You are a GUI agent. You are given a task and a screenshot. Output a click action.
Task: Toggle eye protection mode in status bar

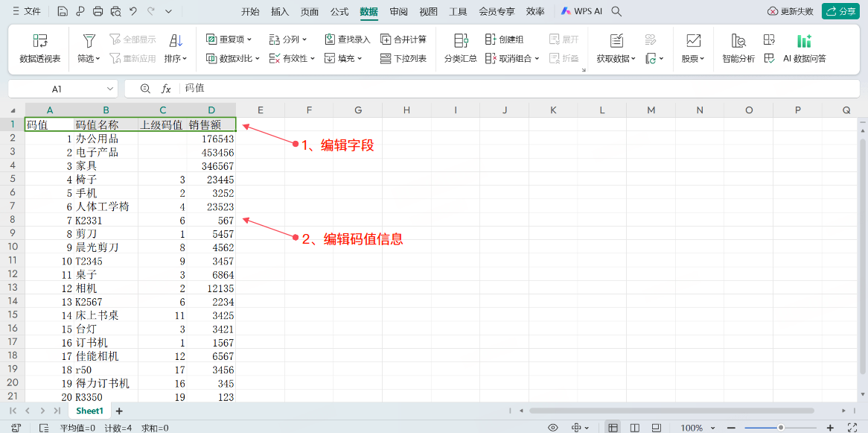click(553, 428)
